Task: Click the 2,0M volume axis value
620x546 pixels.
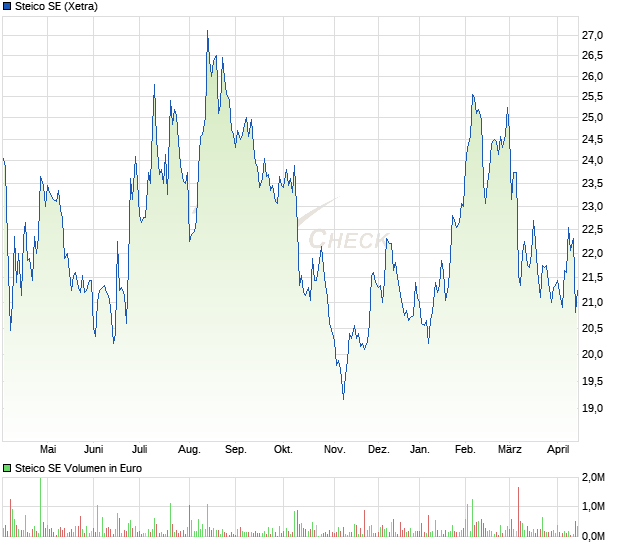Action: (593, 478)
